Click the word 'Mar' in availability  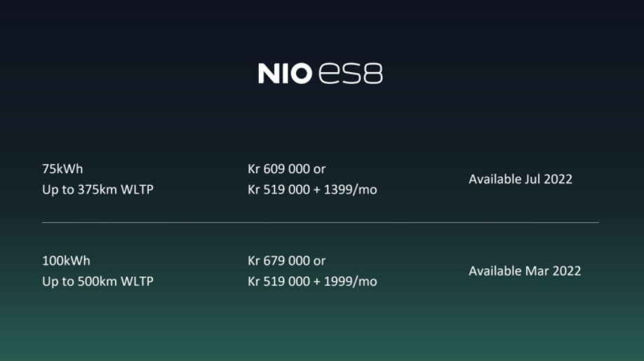pos(536,271)
